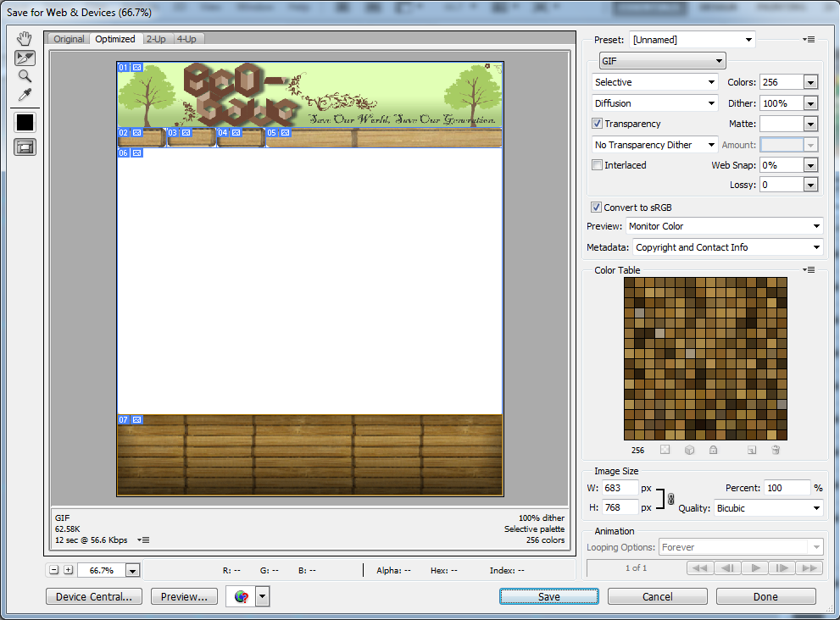Click the image height H field

620,507
